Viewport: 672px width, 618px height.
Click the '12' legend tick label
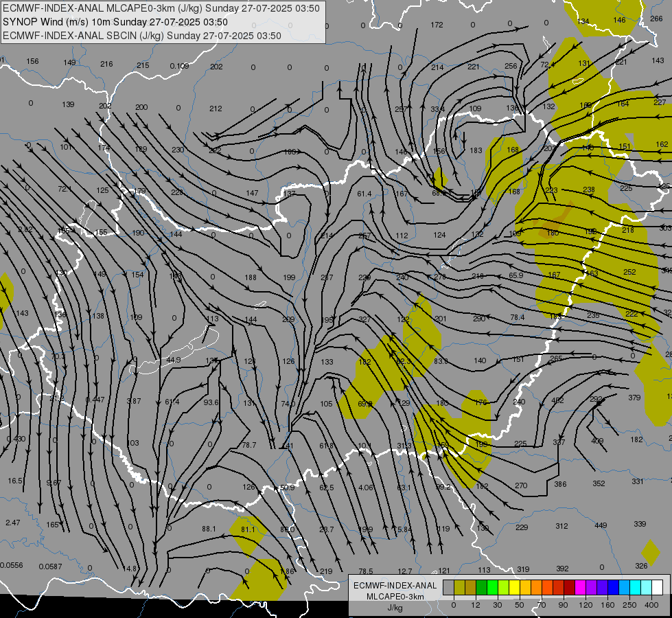[476, 605]
